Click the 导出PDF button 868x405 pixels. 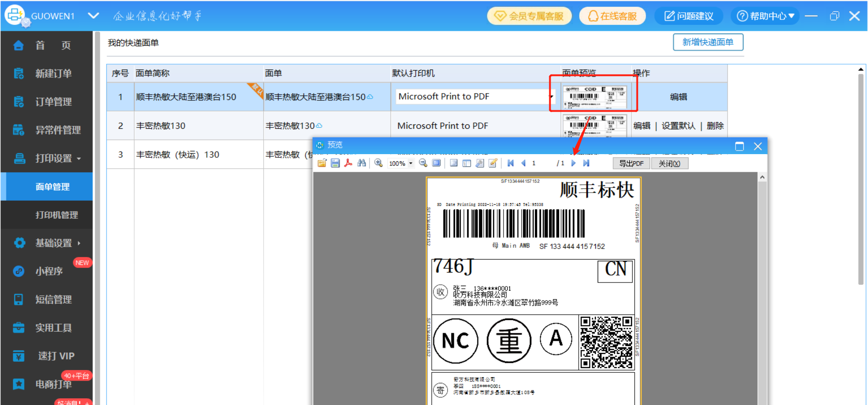631,163
